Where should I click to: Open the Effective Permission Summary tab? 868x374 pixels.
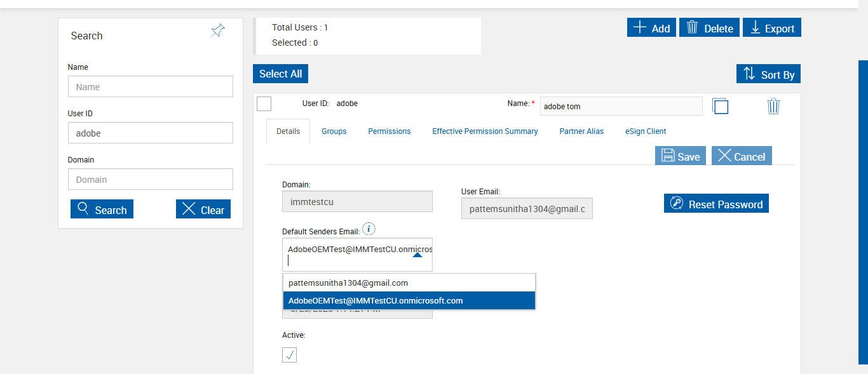[485, 131]
